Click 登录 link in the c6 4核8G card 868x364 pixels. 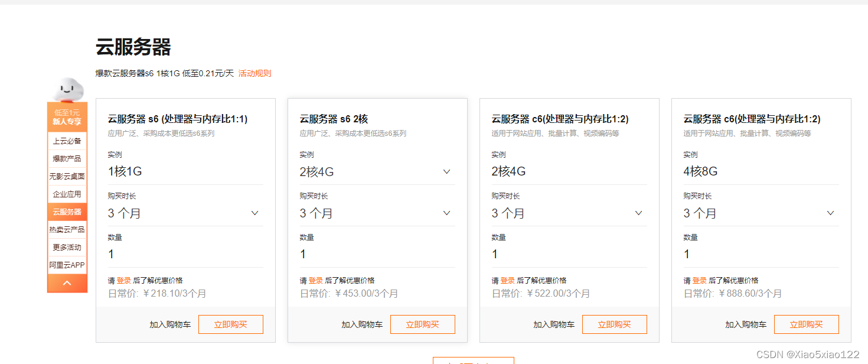coord(699,281)
